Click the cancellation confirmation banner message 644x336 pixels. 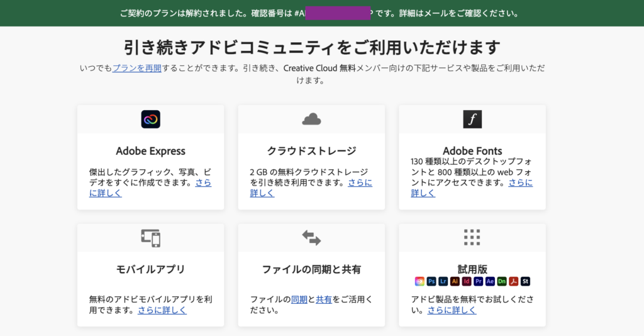point(319,13)
